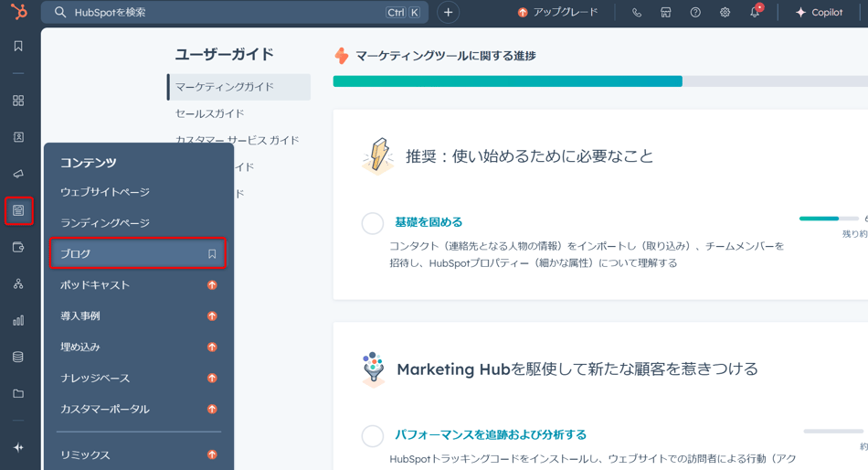Click upgrade arrow beside リミックス
The height and width of the screenshot is (470, 868).
(x=212, y=454)
